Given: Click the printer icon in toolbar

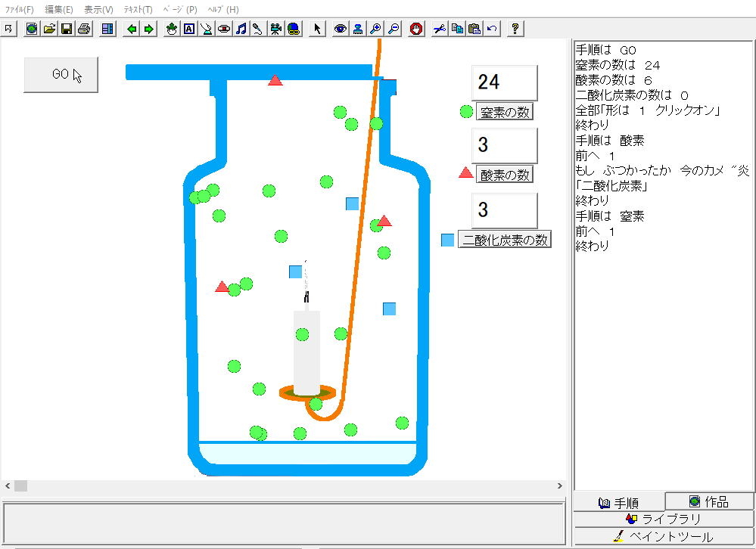Looking at the screenshot, I should [84, 29].
